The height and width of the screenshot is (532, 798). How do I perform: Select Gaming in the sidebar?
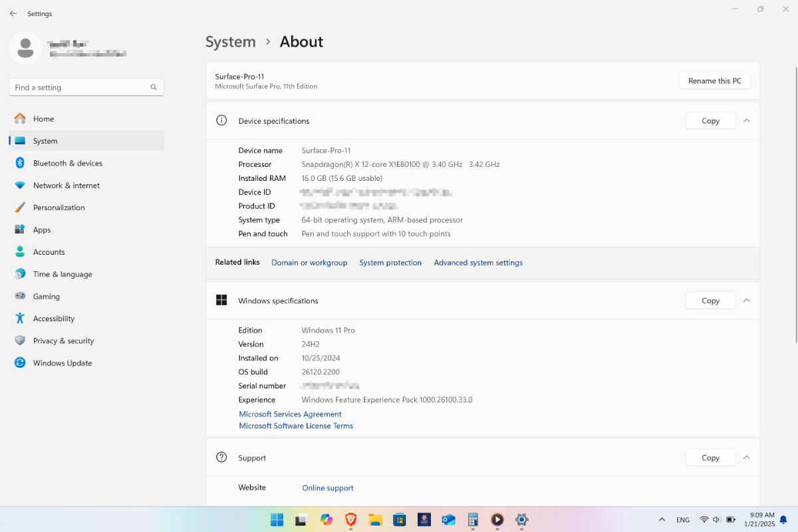(46, 297)
